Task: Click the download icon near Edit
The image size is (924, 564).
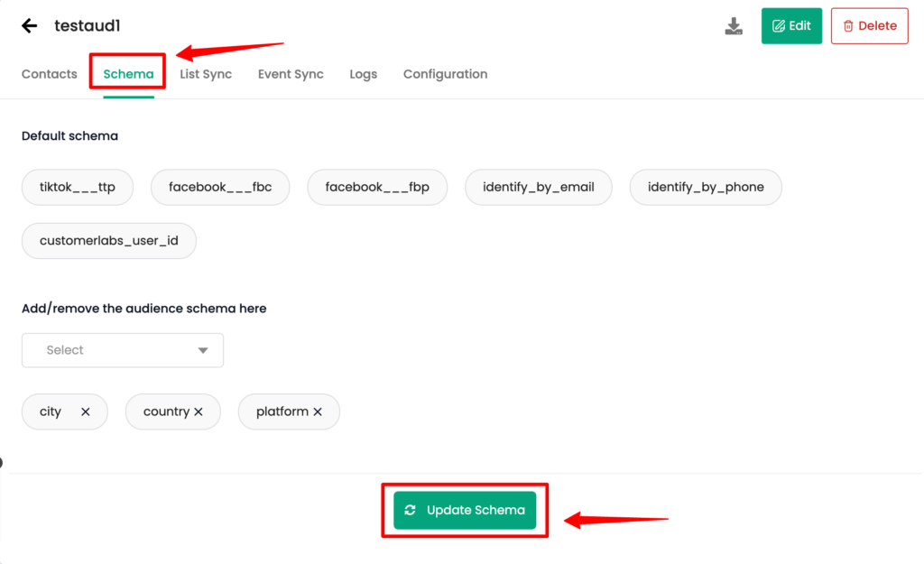Action: (734, 26)
